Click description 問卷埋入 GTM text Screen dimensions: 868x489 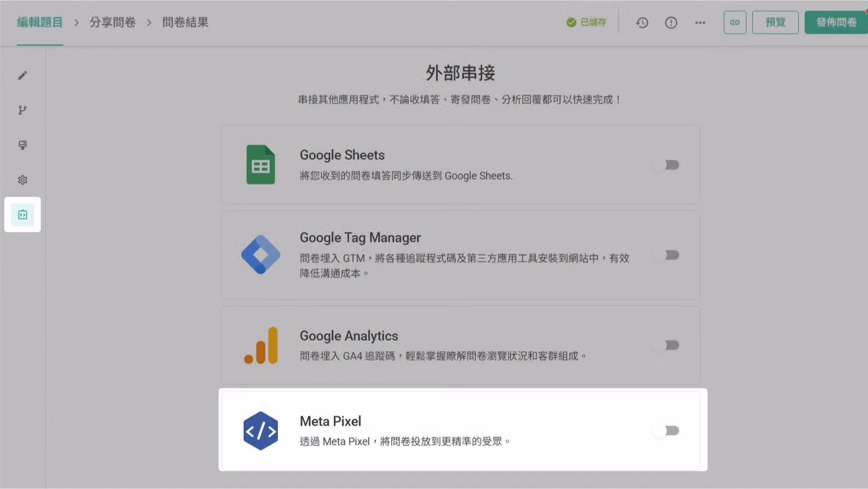point(465,265)
